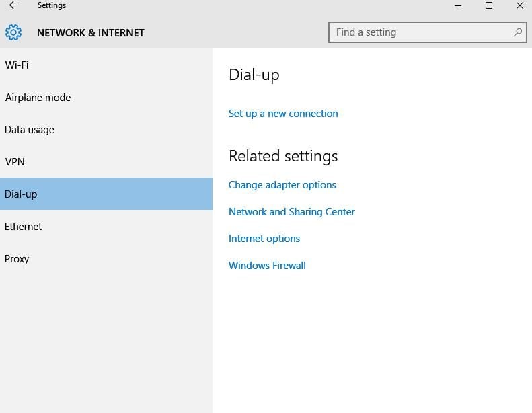Image resolution: width=532 pixels, height=413 pixels.
Task: Minimize the Settings window
Action: click(458, 5)
